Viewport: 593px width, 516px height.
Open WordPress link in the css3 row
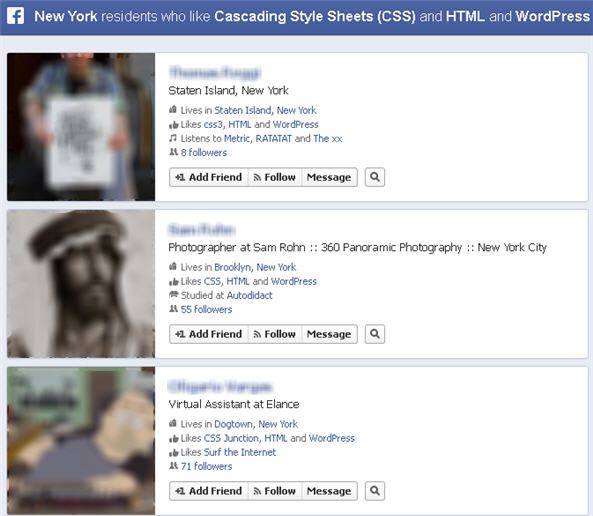coord(296,124)
